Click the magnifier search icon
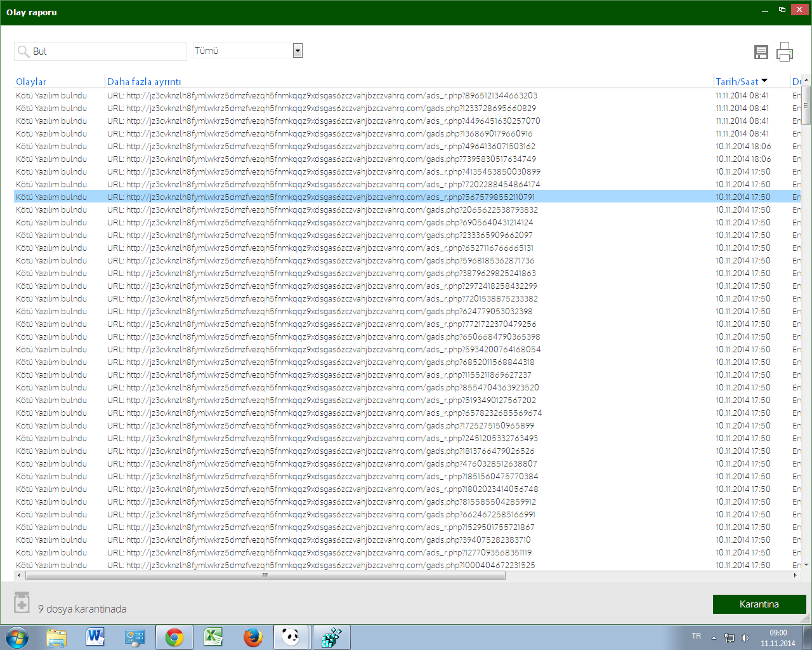Viewport: 812px width, 650px height. point(23,51)
